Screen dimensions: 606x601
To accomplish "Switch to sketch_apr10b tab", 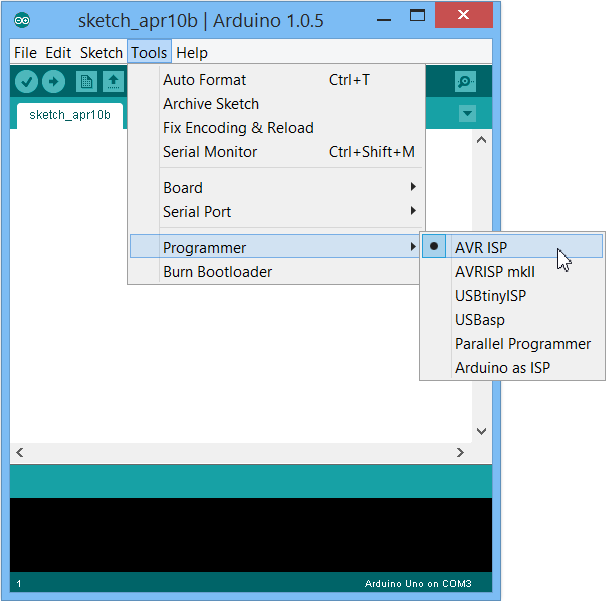I will pos(70,115).
